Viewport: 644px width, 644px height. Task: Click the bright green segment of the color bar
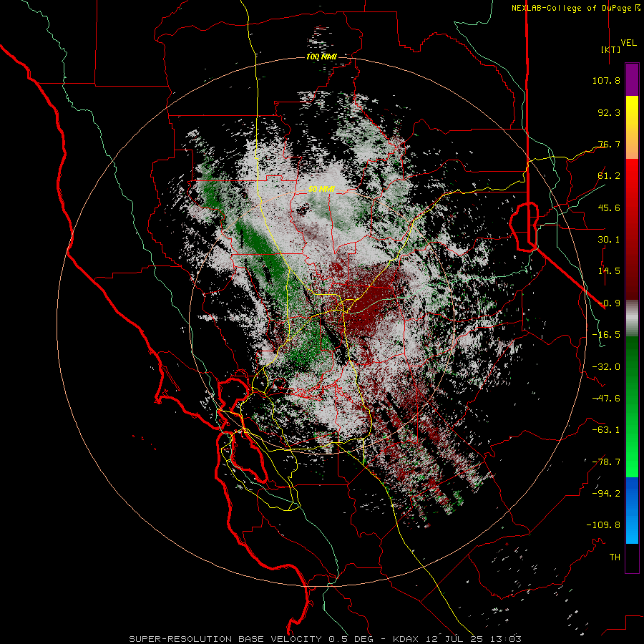click(x=632, y=406)
